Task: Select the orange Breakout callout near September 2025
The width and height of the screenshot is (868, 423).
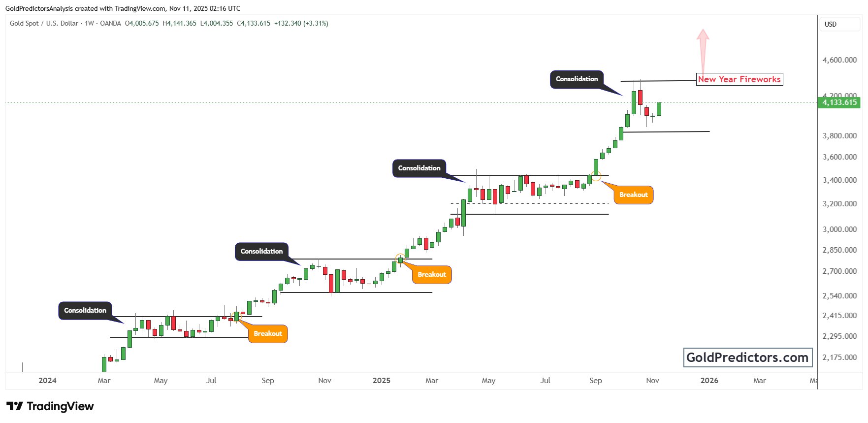Action: click(633, 195)
